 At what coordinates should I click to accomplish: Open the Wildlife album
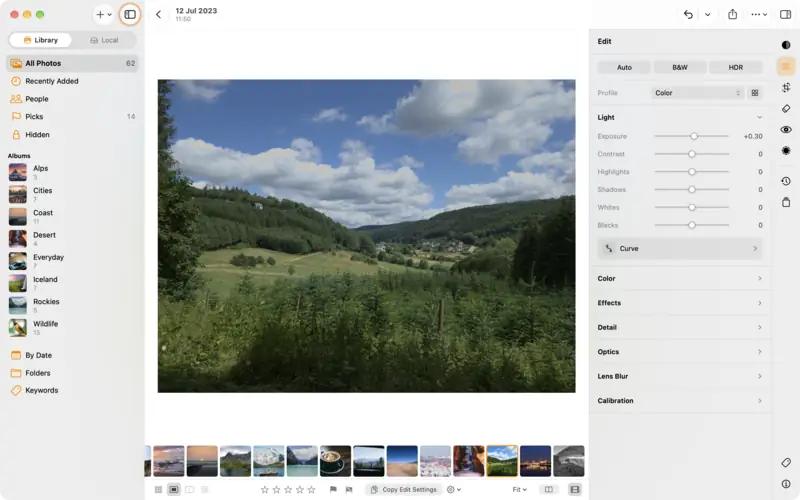[x=72, y=328]
